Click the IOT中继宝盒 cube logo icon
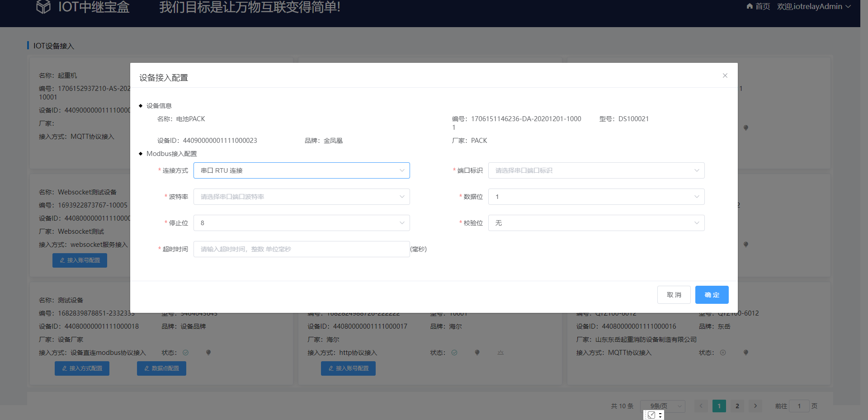The width and height of the screenshot is (868, 420). pyautogui.click(x=43, y=7)
